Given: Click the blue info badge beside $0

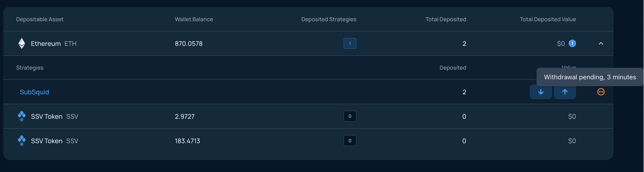Looking at the screenshot, I should pos(572,43).
